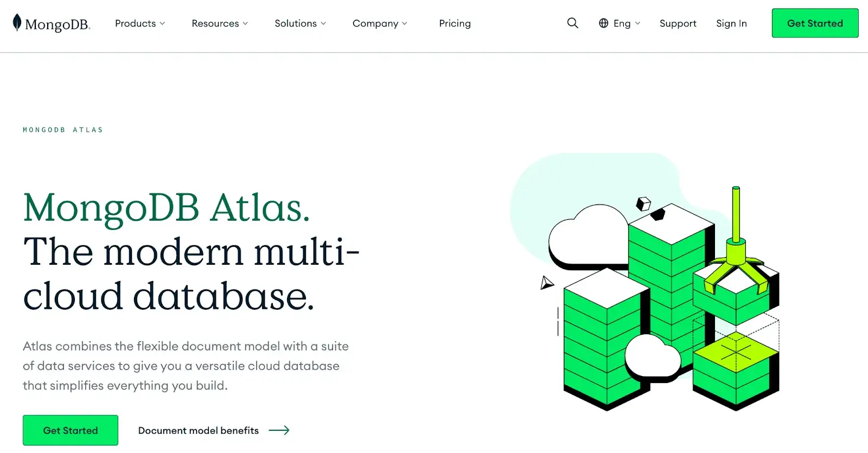The width and height of the screenshot is (868, 453).
Task: Click Sign In in the header
Action: point(731,23)
